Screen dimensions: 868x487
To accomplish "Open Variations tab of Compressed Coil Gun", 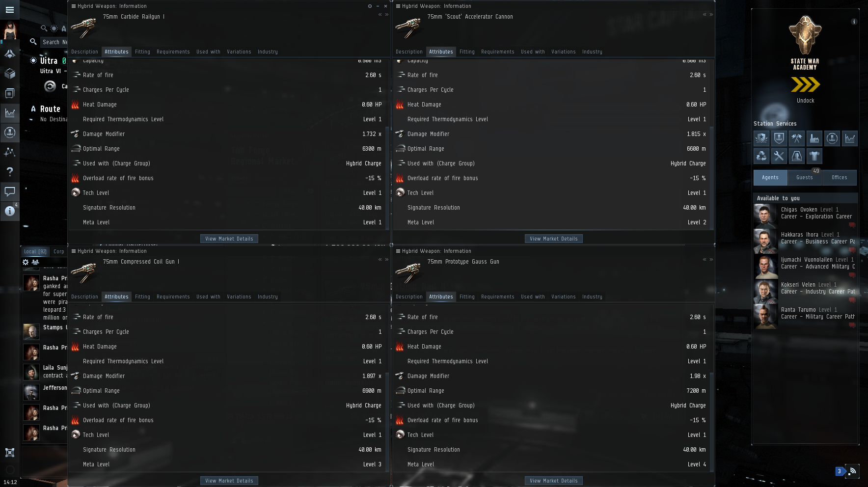I will 239,297.
